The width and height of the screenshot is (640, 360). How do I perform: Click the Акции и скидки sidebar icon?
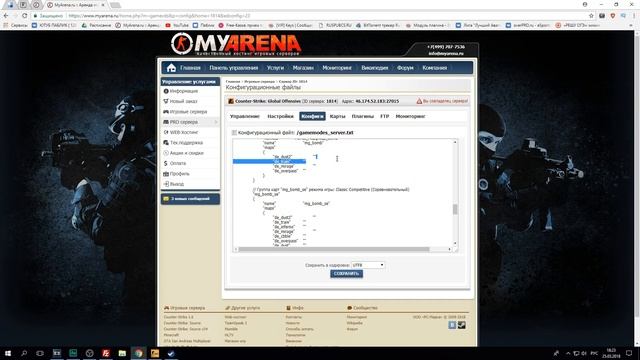pos(166,153)
